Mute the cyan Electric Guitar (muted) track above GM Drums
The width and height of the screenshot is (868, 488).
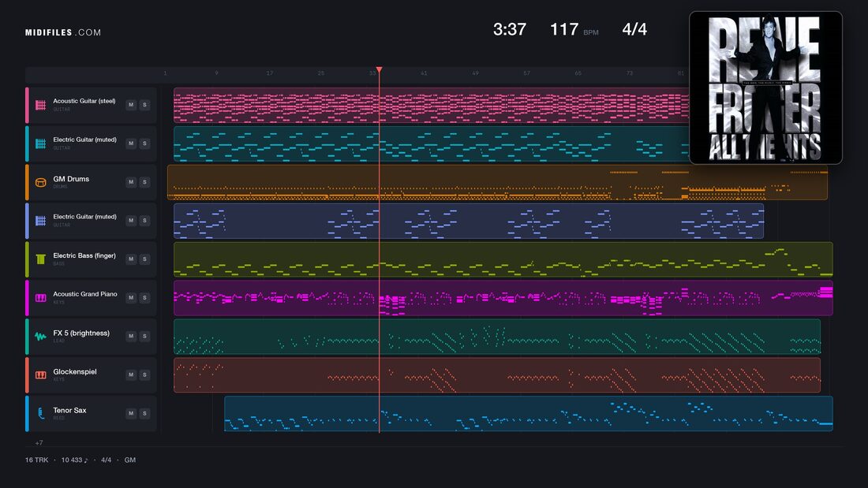[131, 143]
